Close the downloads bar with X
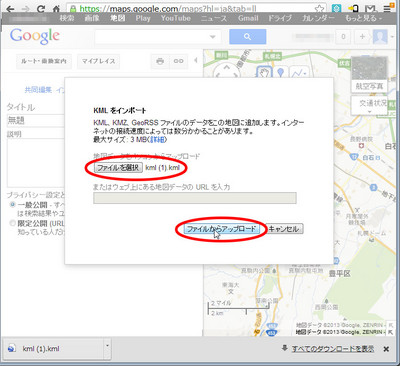Viewport: 400px width, 366px height. click(386, 349)
